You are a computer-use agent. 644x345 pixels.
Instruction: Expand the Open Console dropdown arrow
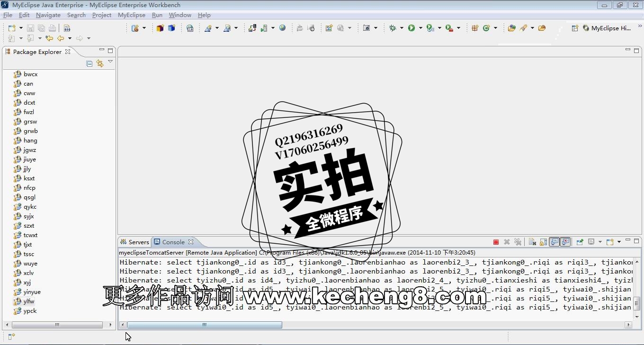619,242
